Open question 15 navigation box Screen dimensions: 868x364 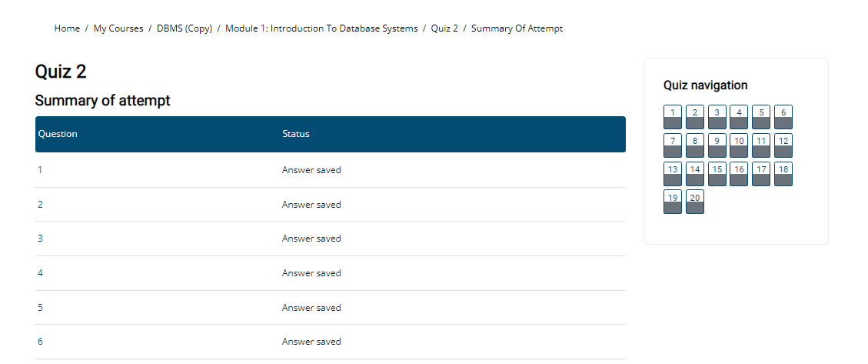point(717,173)
